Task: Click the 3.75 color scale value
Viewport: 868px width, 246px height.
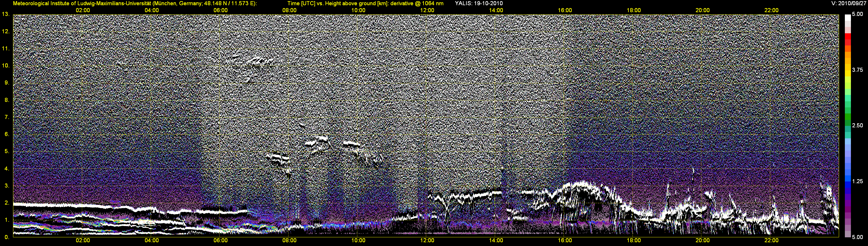Action: (858, 70)
